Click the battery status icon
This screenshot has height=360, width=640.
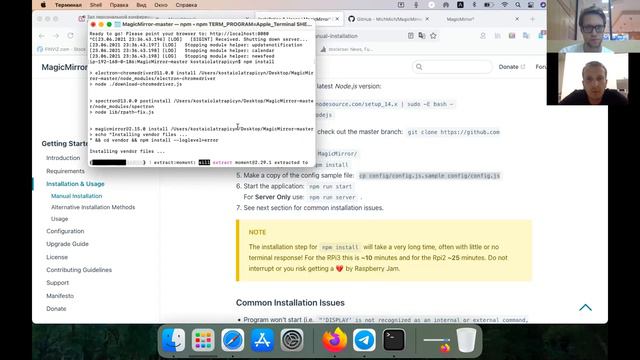pyautogui.click(x=488, y=5)
